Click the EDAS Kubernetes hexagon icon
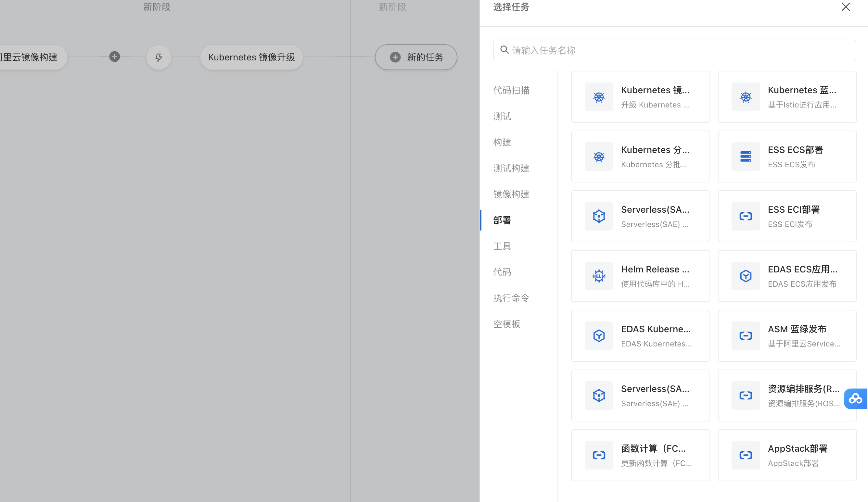 (x=599, y=336)
